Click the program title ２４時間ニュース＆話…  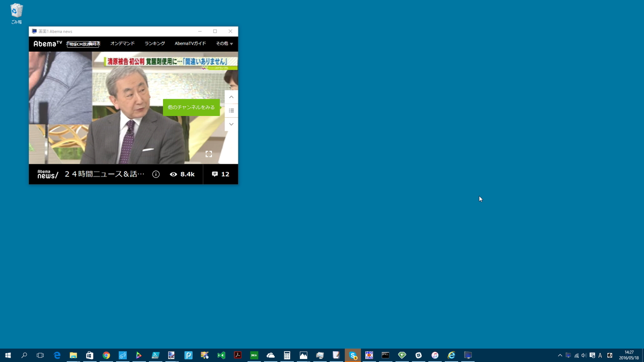105,174
